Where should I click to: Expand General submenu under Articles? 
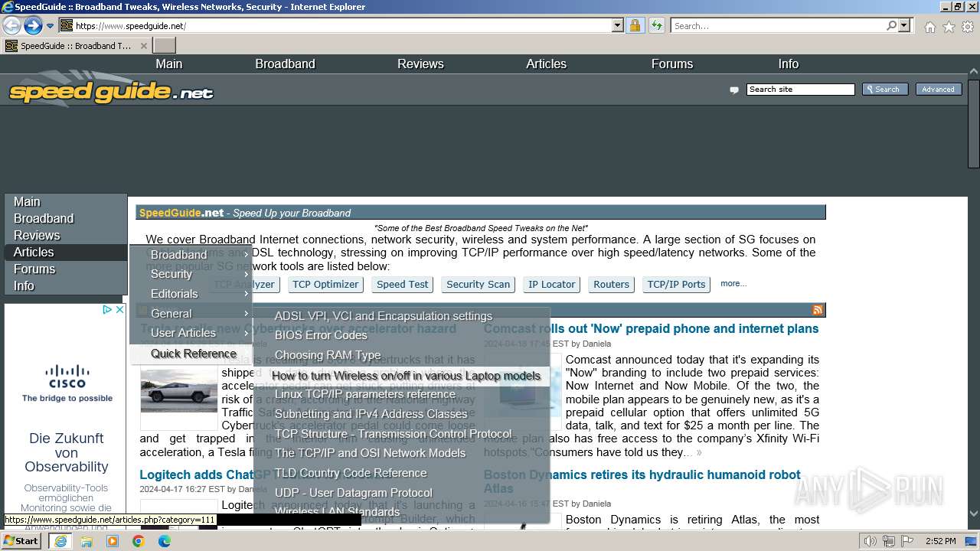click(191, 314)
